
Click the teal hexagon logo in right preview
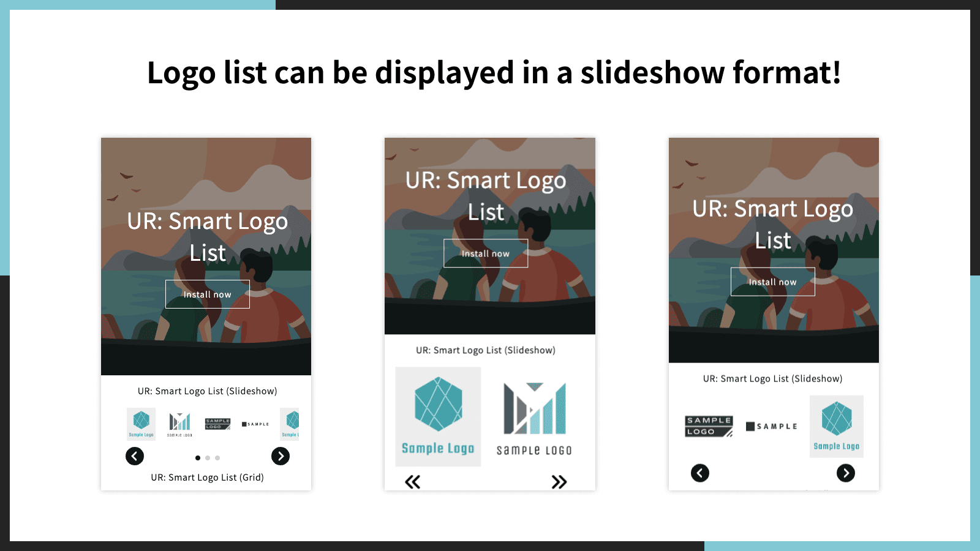tap(837, 426)
